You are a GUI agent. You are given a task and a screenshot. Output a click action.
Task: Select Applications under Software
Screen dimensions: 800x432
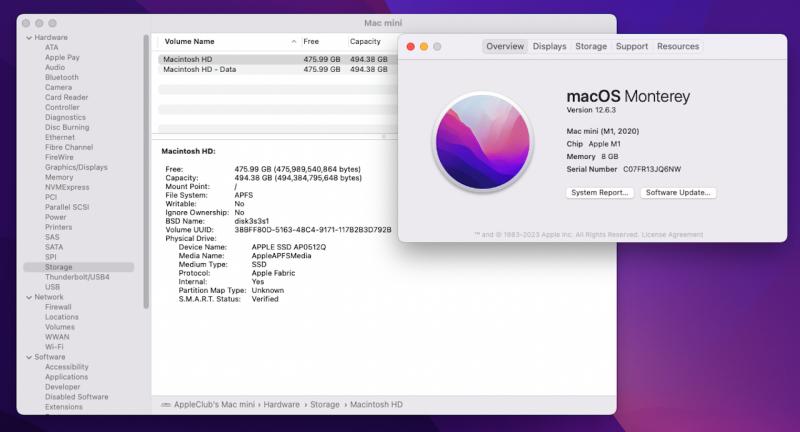click(66, 377)
